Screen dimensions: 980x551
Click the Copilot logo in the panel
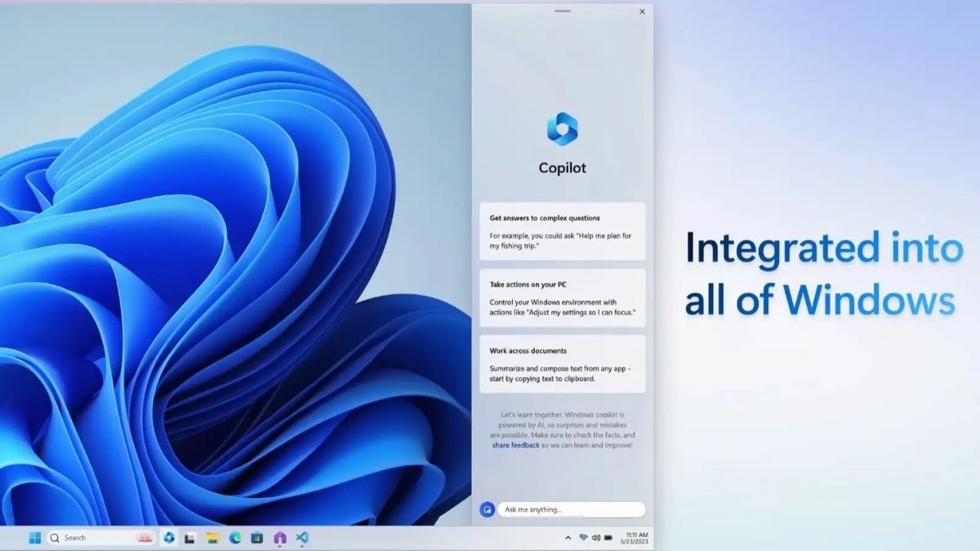pyautogui.click(x=562, y=129)
